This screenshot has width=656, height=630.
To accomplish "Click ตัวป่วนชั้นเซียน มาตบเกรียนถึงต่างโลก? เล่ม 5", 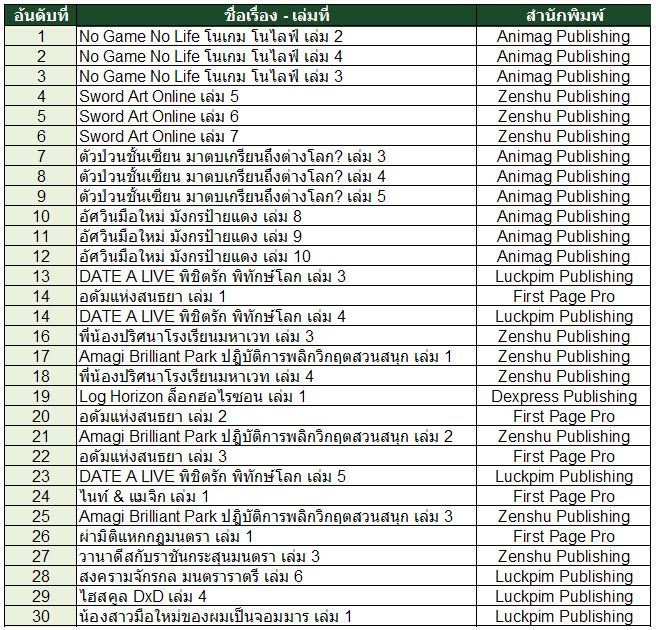I will (277, 197).
